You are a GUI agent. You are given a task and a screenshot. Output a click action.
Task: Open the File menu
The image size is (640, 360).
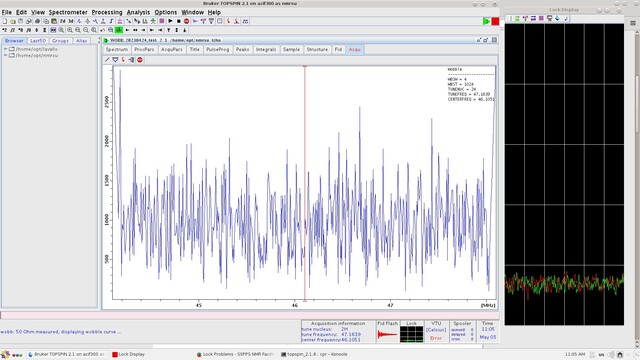[x=7, y=12]
